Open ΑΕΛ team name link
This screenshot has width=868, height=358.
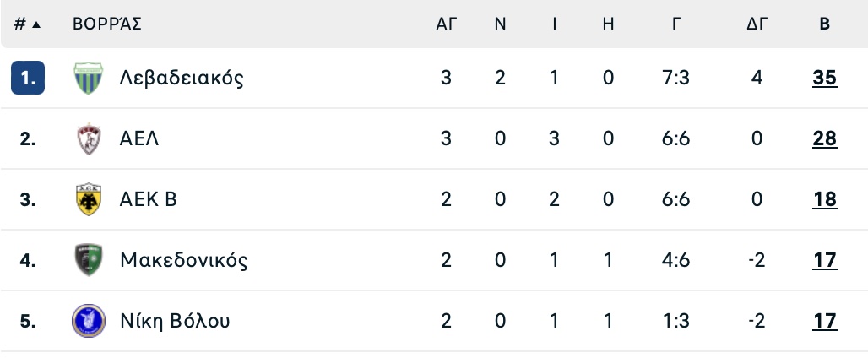point(139,138)
